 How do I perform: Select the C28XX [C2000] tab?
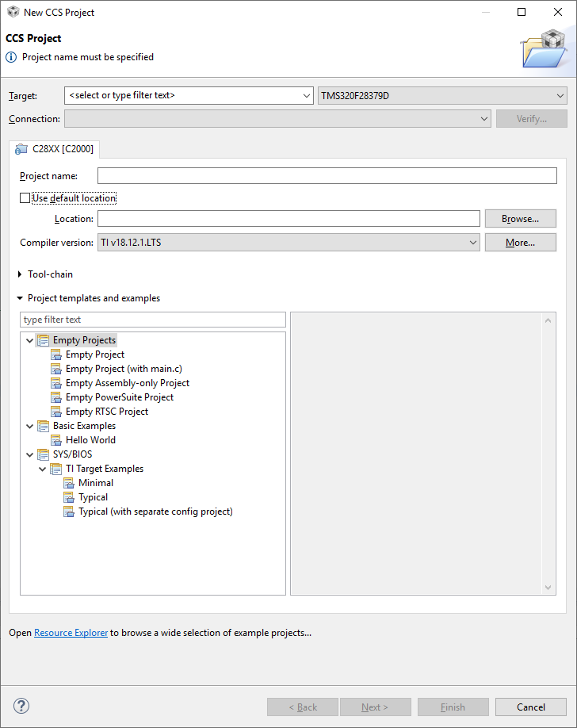coord(54,149)
